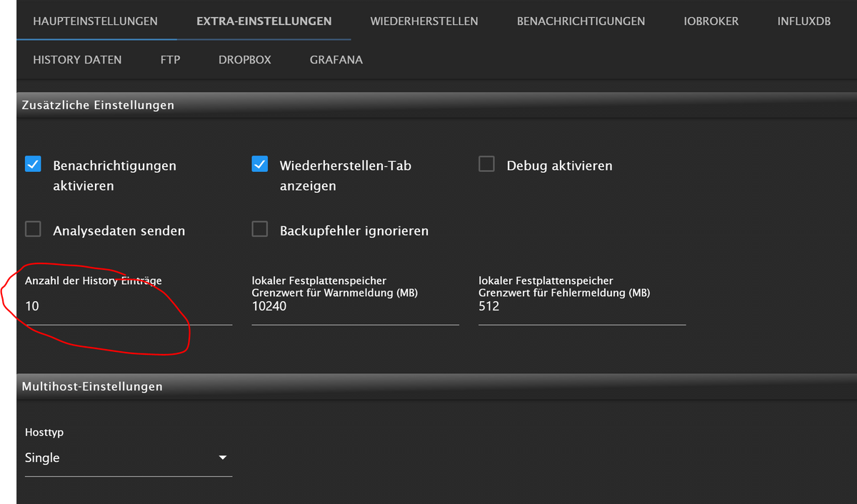Open the Benachrichtigungen tab
The width and height of the screenshot is (857, 504).
pyautogui.click(x=581, y=21)
